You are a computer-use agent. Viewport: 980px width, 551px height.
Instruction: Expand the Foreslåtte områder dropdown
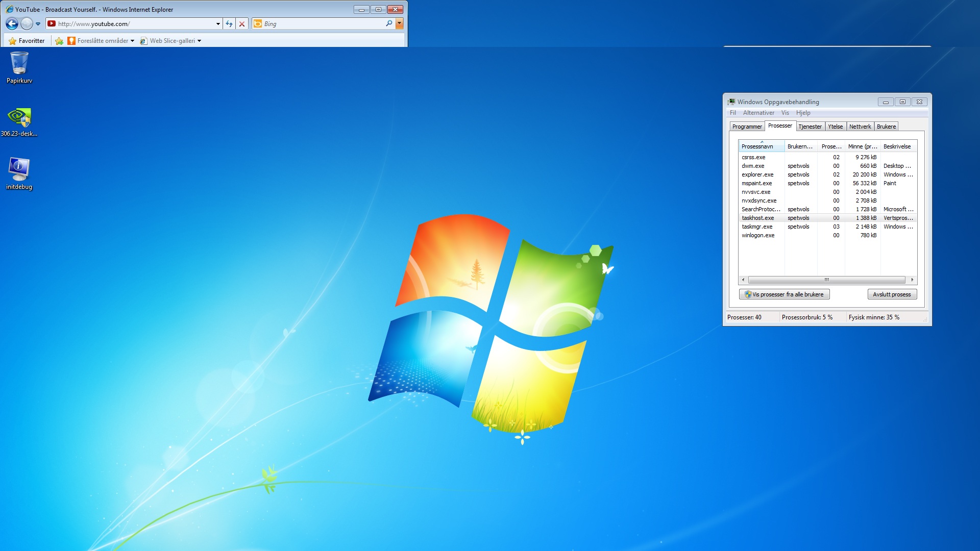pos(132,41)
